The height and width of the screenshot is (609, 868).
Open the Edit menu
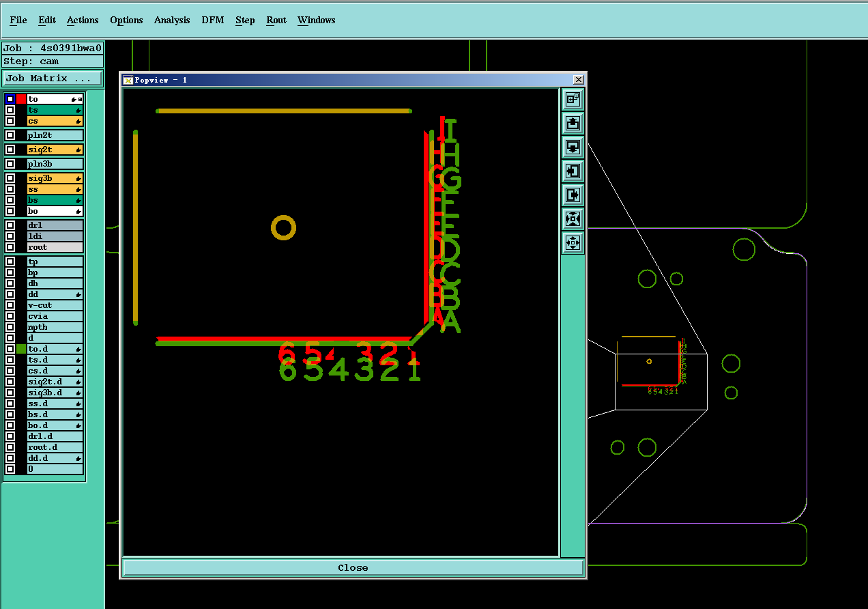click(x=47, y=20)
